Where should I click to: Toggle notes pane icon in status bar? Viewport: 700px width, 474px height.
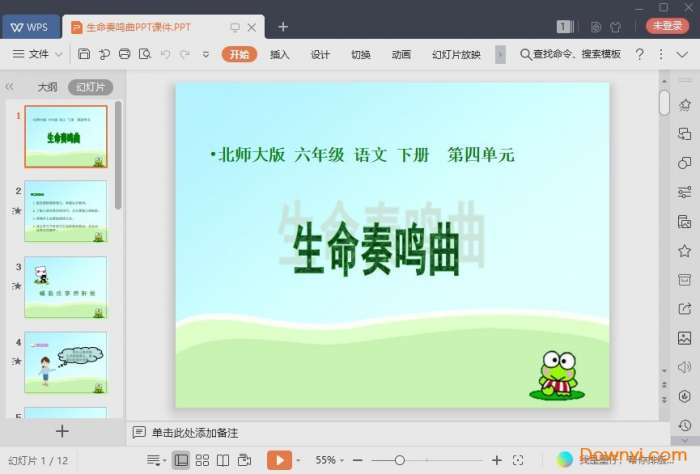156,460
